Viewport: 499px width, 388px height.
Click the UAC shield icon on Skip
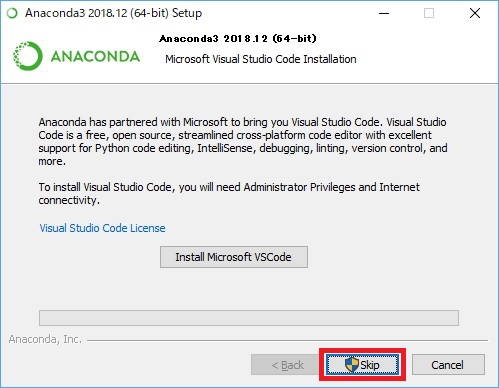(x=351, y=364)
